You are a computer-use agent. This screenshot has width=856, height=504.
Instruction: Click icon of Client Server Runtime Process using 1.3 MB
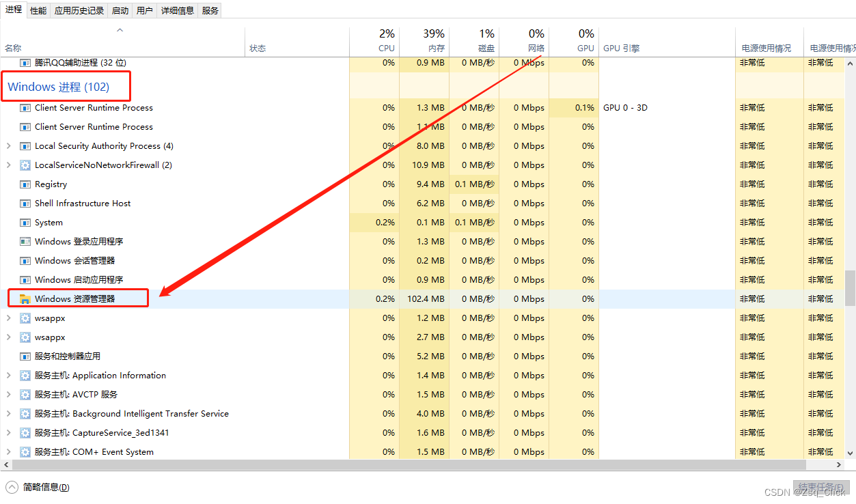[25, 108]
